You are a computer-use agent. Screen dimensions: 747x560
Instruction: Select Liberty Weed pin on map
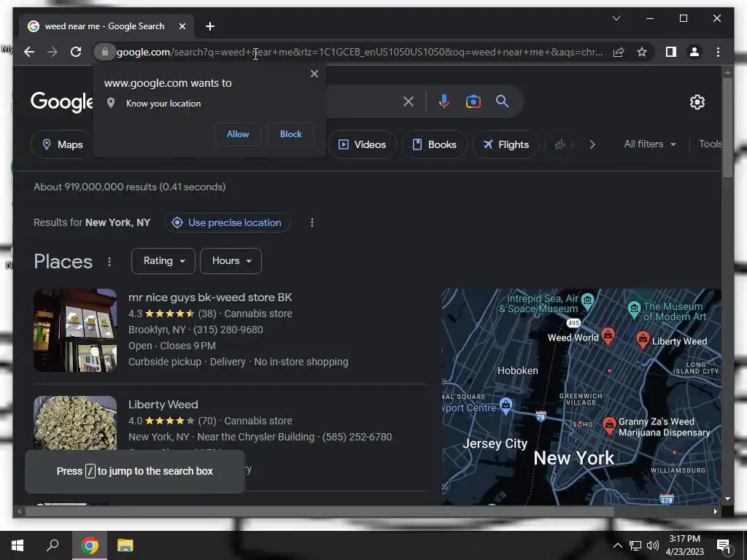[x=643, y=339]
